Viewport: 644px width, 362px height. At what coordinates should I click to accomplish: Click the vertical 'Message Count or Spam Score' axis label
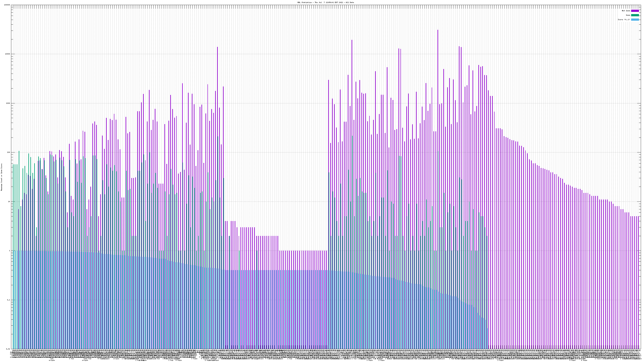1,177
